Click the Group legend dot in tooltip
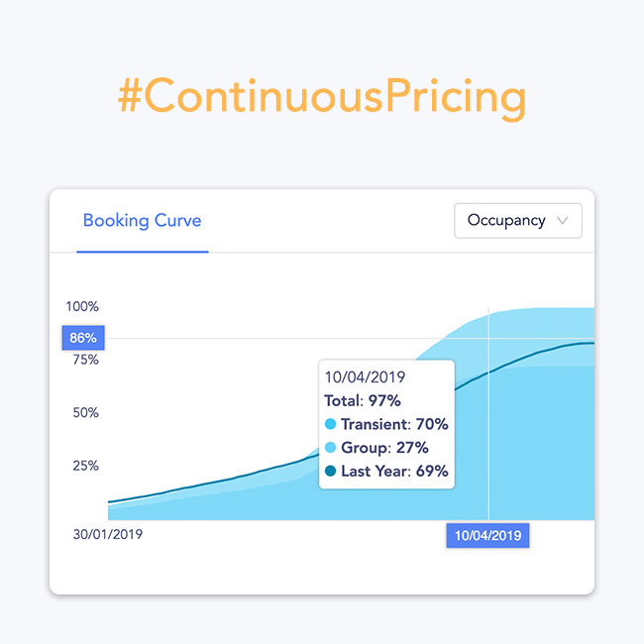Screen dimensions: 644x644 click(331, 448)
